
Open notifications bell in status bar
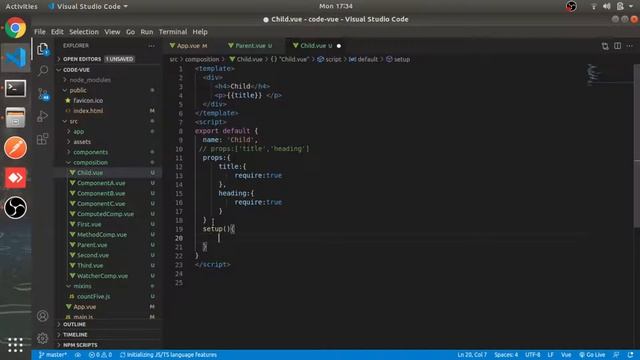pyautogui.click(x=631, y=355)
